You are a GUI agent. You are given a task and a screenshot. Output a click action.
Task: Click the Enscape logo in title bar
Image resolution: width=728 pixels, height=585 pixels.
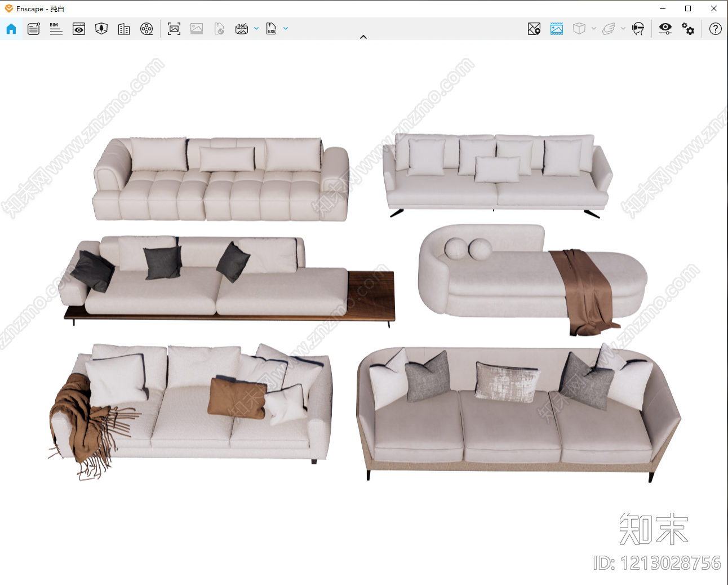point(9,8)
